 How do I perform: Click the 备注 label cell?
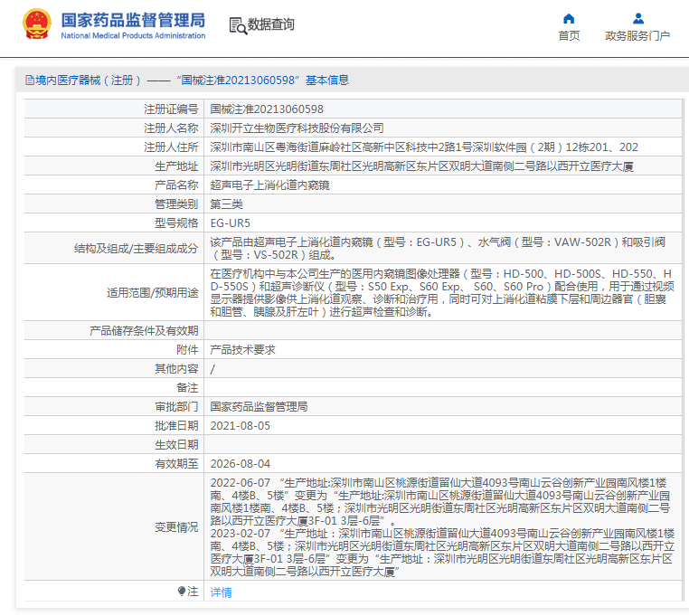[187, 388]
